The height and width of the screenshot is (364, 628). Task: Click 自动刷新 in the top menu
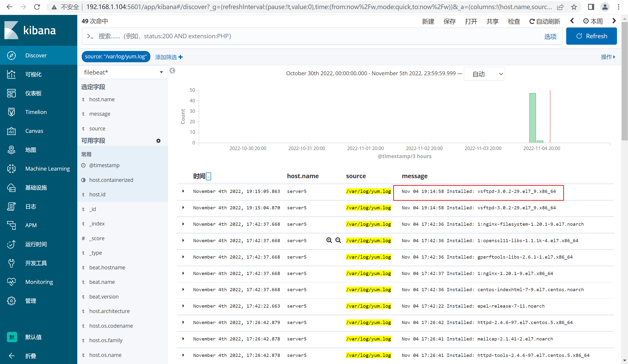coord(545,21)
